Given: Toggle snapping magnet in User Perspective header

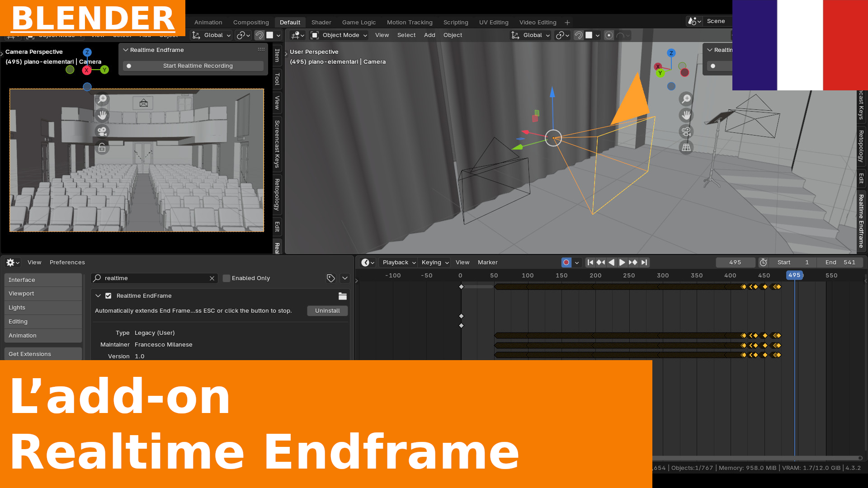Looking at the screenshot, I should pos(579,35).
